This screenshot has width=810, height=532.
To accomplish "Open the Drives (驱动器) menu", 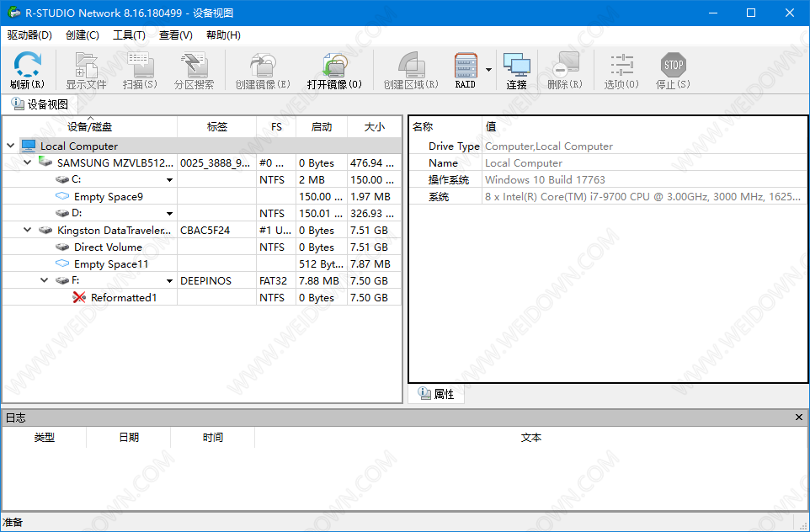I will (x=29, y=35).
